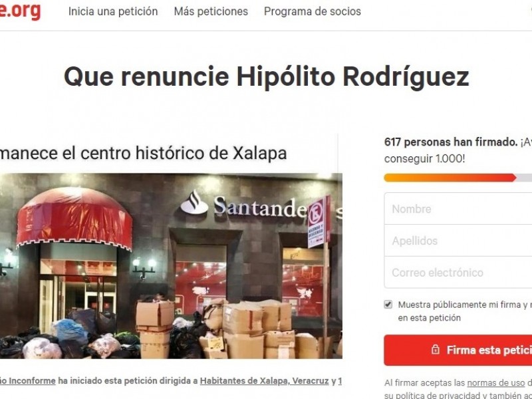The height and width of the screenshot is (399, 532).
Task: Click the change.org logo
Action: coord(20,11)
